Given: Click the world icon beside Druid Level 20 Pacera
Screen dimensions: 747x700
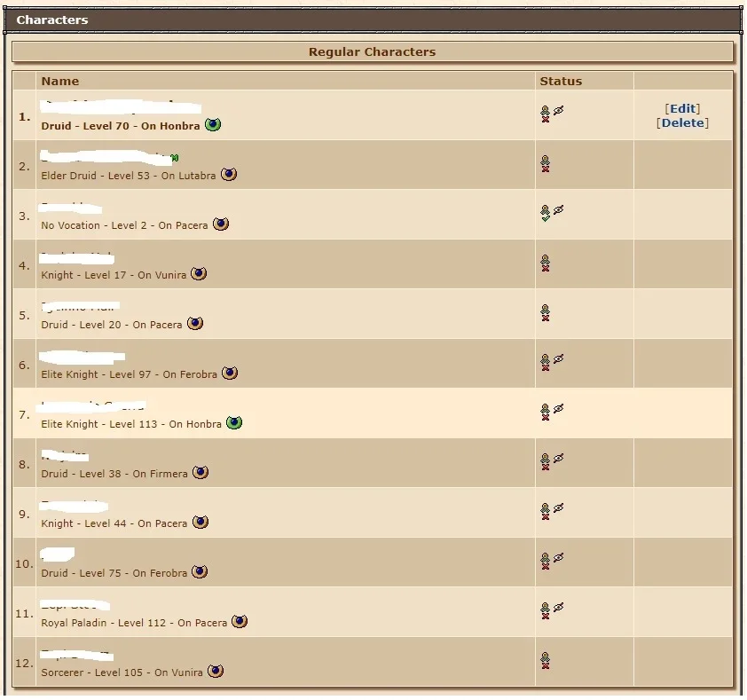Looking at the screenshot, I should (x=195, y=324).
